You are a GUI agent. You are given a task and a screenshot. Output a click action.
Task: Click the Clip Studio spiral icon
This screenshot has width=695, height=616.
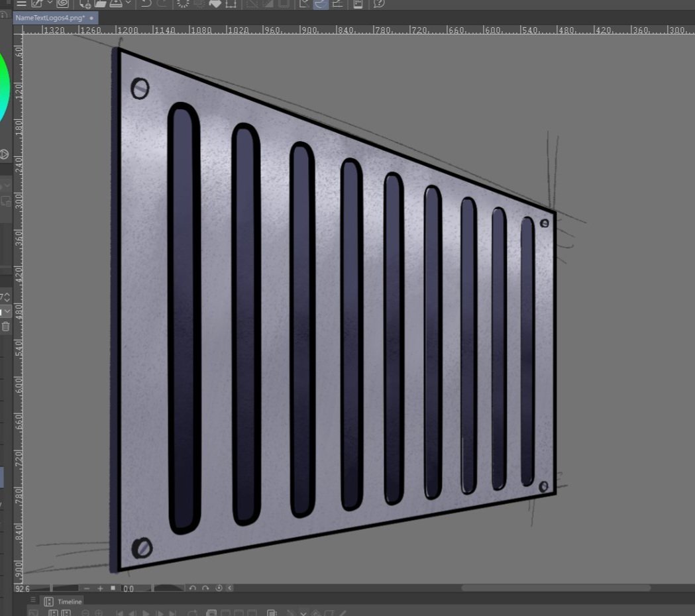coord(62,3)
